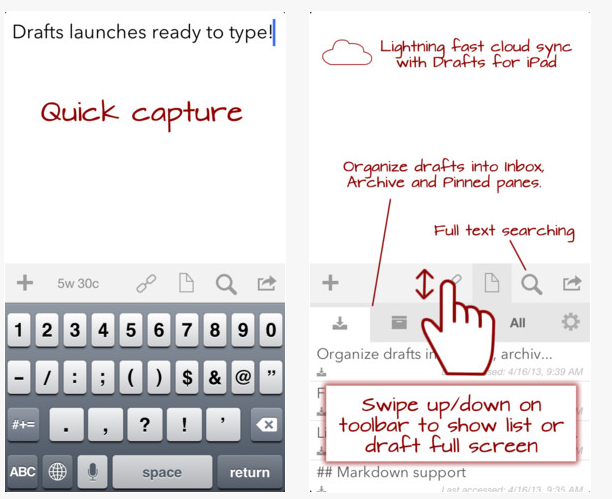Image resolution: width=612 pixels, height=499 pixels.
Task: Tap the number 0 key
Action: (x=271, y=330)
